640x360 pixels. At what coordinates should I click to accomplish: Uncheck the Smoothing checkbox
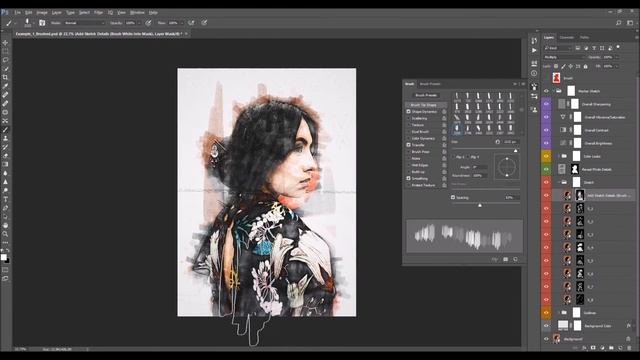pos(408,178)
